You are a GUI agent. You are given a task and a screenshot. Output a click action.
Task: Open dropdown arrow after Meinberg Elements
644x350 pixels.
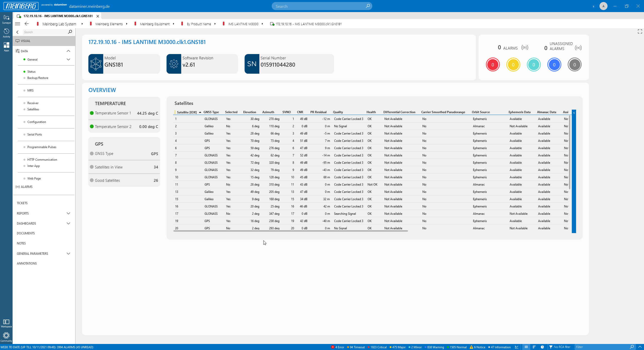127,24
